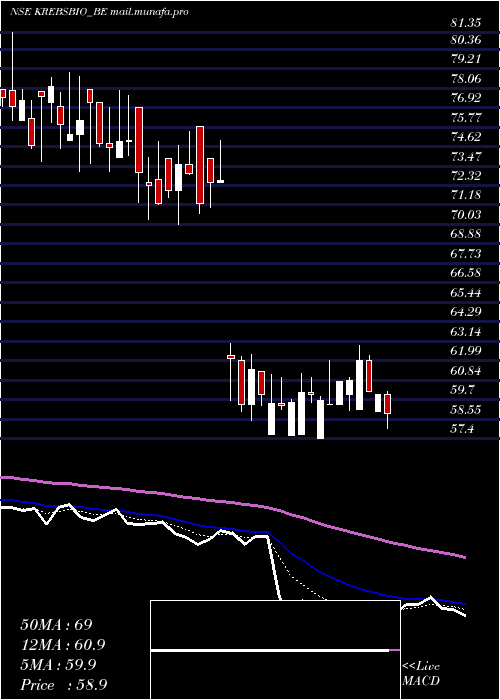Screen dimensions: 500x700
Task: Click the 70.03 price axis label
Action: [x=466, y=215]
